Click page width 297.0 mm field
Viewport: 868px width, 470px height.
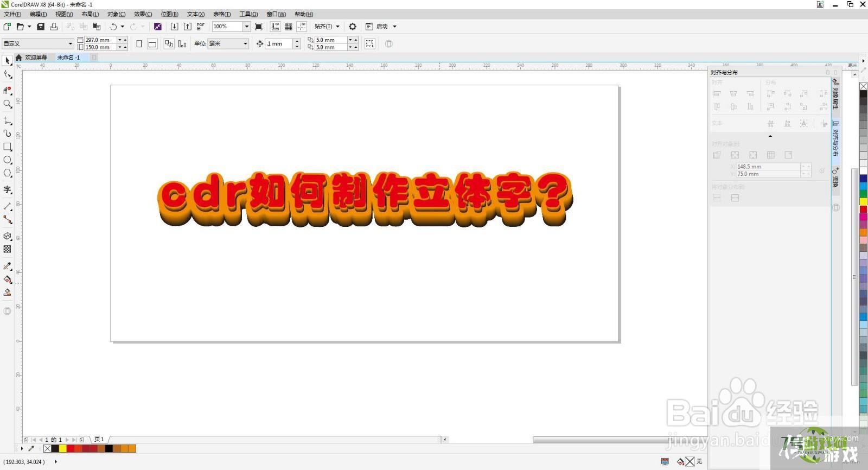pos(100,40)
